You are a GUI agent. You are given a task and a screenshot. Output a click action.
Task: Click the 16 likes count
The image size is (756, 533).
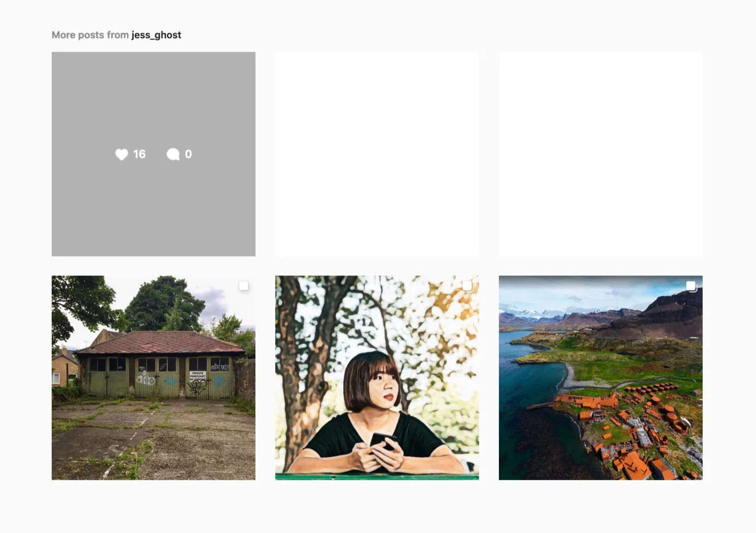click(x=139, y=154)
